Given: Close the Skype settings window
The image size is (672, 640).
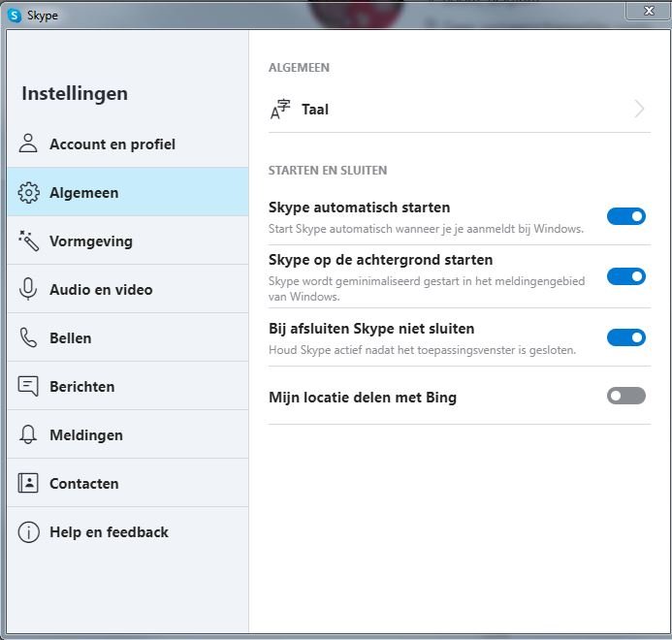Looking at the screenshot, I should click(649, 11).
